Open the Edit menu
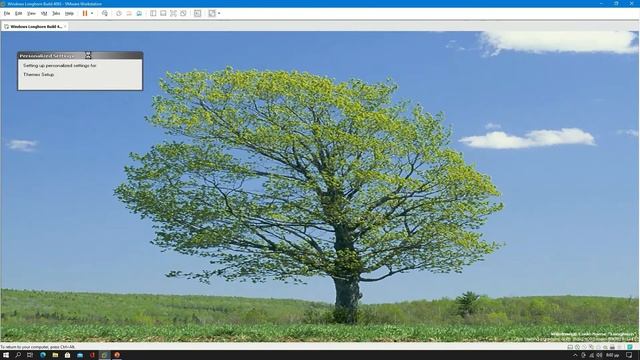Image resolution: width=640 pixels, height=360 pixels. coord(18,13)
